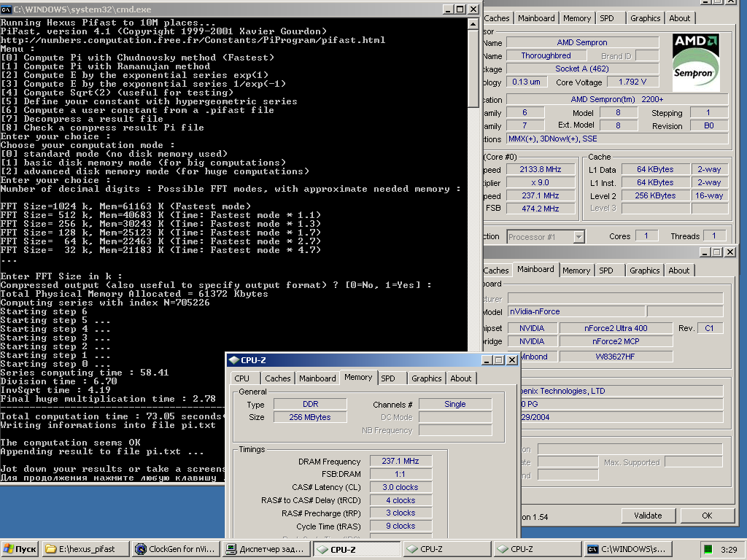Activate the third CPU-Z taskbar button
Image resolution: width=747 pixels, height=560 pixels.
tap(538, 549)
